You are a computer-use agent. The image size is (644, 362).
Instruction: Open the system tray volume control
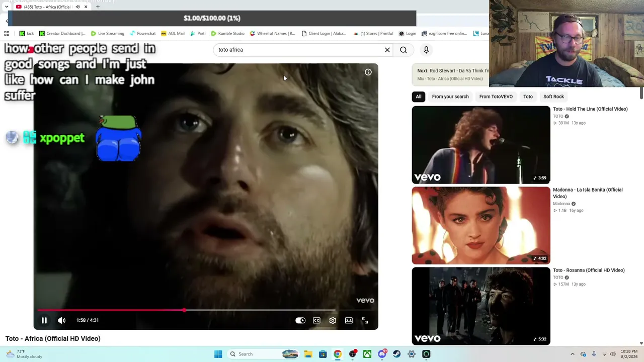[613, 354]
